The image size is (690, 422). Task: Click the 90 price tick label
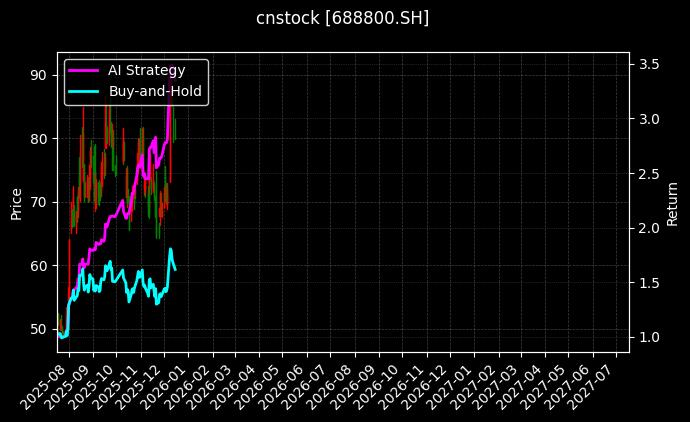tap(39, 74)
